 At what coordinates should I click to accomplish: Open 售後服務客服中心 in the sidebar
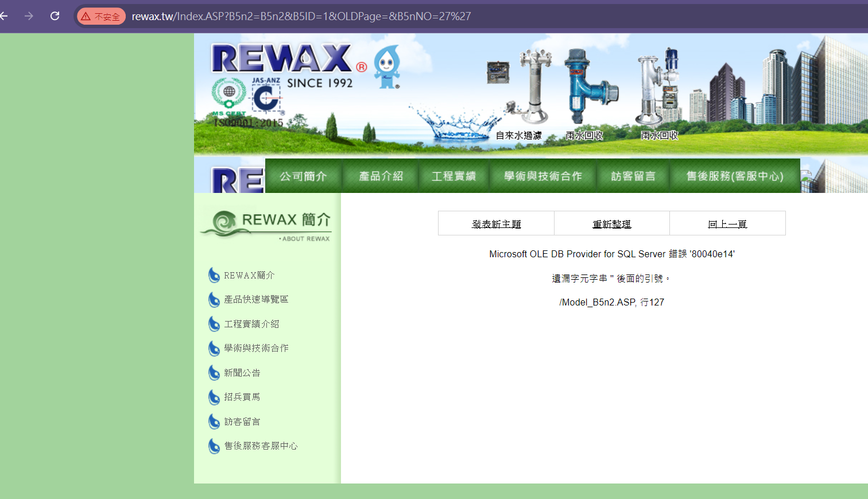(x=261, y=446)
